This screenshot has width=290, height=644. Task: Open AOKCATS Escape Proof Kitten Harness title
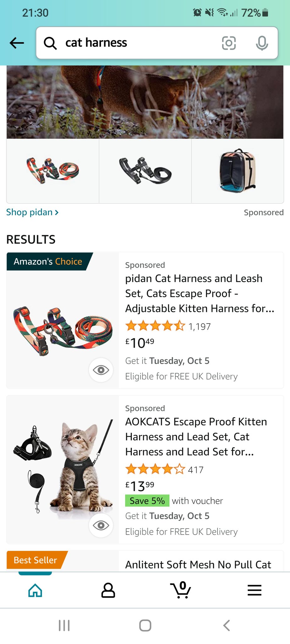point(196,436)
